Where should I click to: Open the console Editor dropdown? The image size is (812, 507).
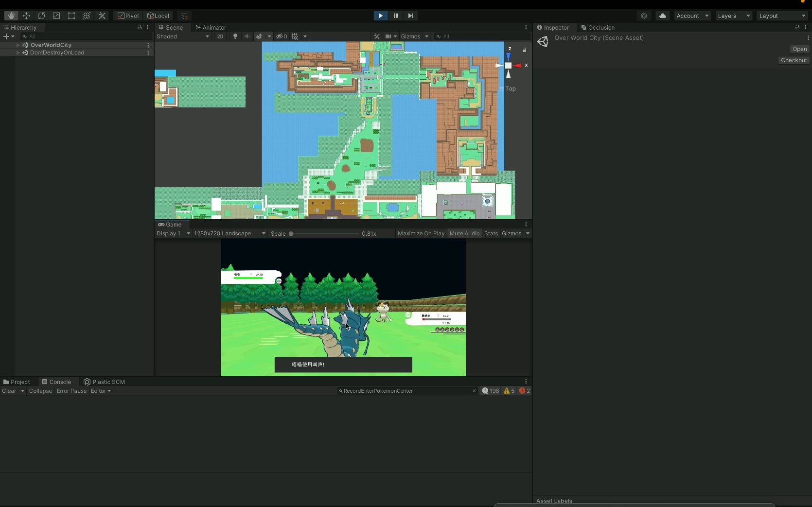[x=101, y=391]
